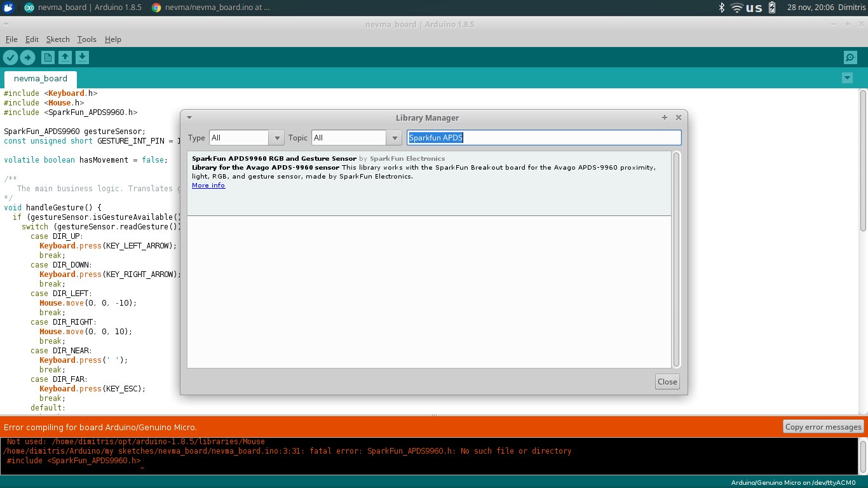
Task: Click the 'us' keyboard layout indicator
Action: [754, 8]
